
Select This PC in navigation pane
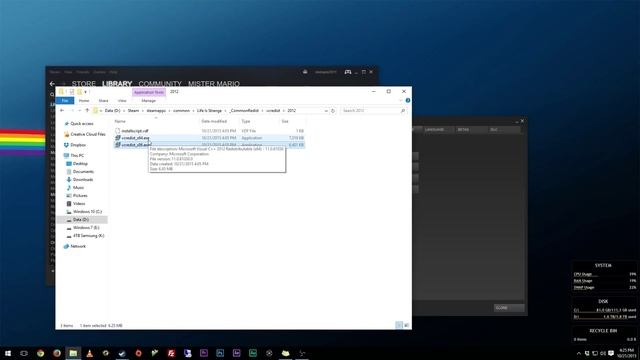pos(77,156)
